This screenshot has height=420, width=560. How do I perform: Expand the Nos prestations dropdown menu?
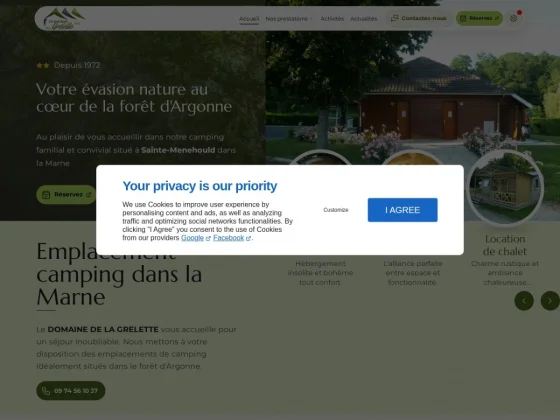pos(289,19)
